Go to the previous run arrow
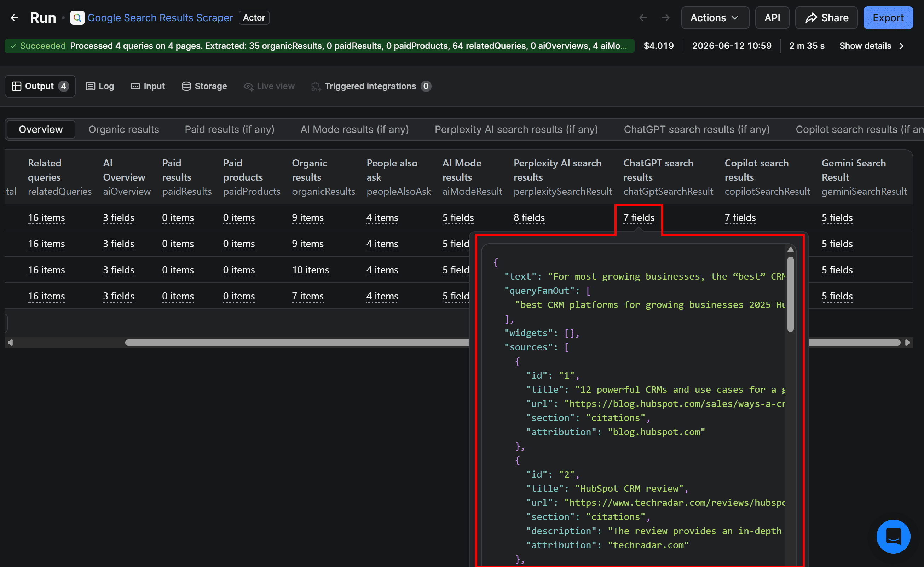The image size is (924, 567). [x=643, y=18]
